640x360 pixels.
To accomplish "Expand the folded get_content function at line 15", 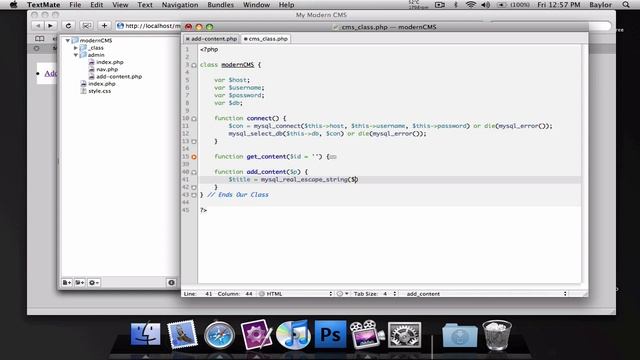I will [x=194, y=157].
